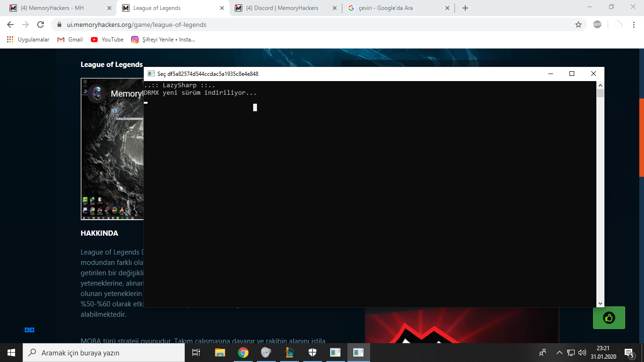
Task: Open the YouTube bookmark
Action: click(107, 40)
